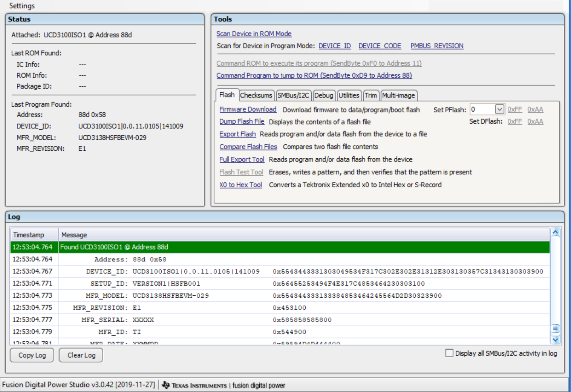Image resolution: width=571 pixels, height=392 pixels.
Task: Select the SETUP_ID VERSION1|HSFB001 log row
Action: [x=280, y=284]
